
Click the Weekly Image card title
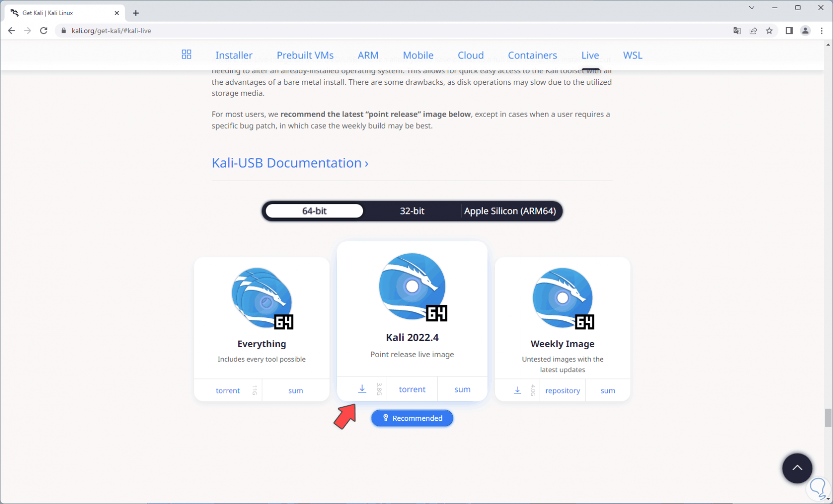[x=562, y=344]
